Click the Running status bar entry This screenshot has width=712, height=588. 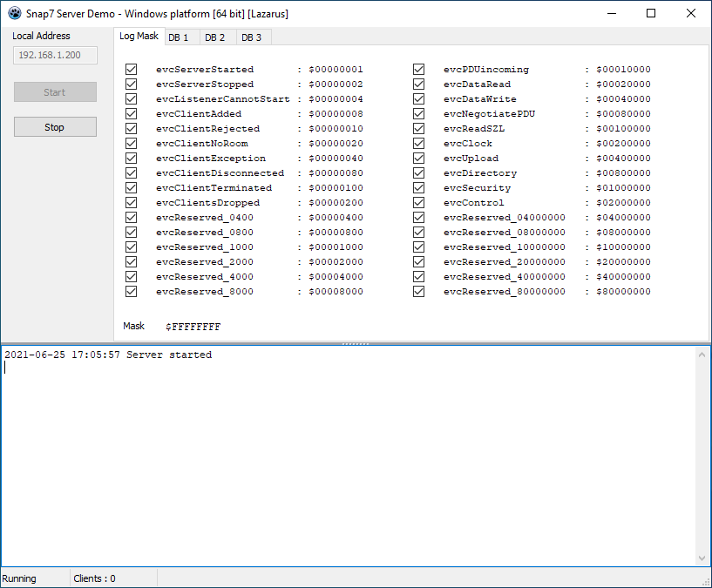[x=19, y=578]
